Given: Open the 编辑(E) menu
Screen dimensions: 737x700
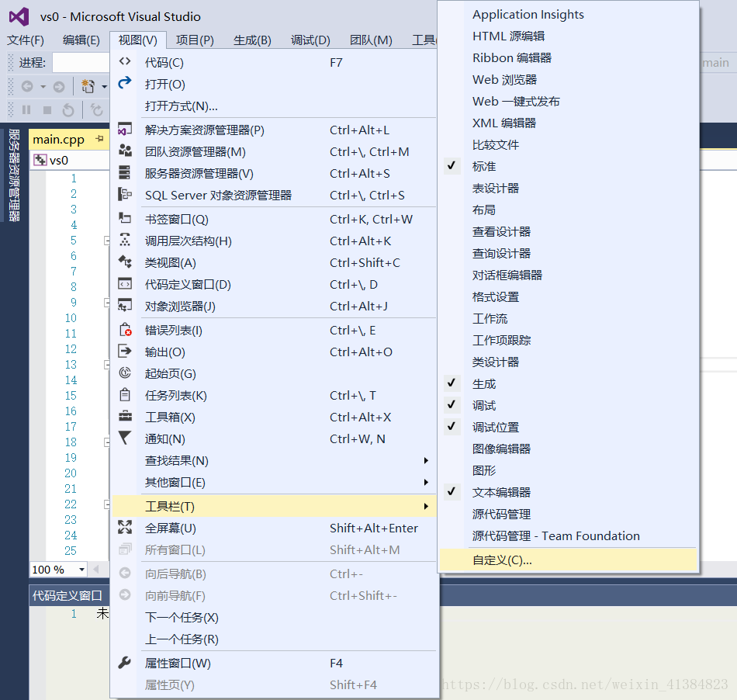Looking at the screenshot, I should coord(81,40).
